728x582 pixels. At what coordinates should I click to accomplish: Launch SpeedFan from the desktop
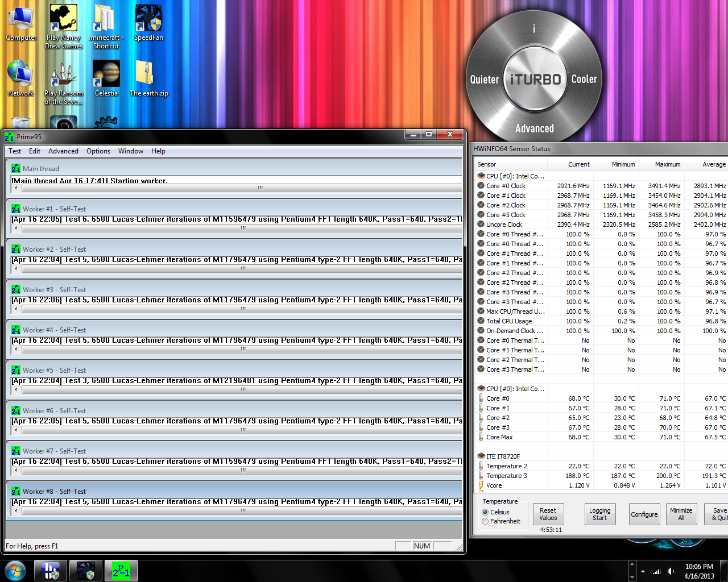coord(148,23)
